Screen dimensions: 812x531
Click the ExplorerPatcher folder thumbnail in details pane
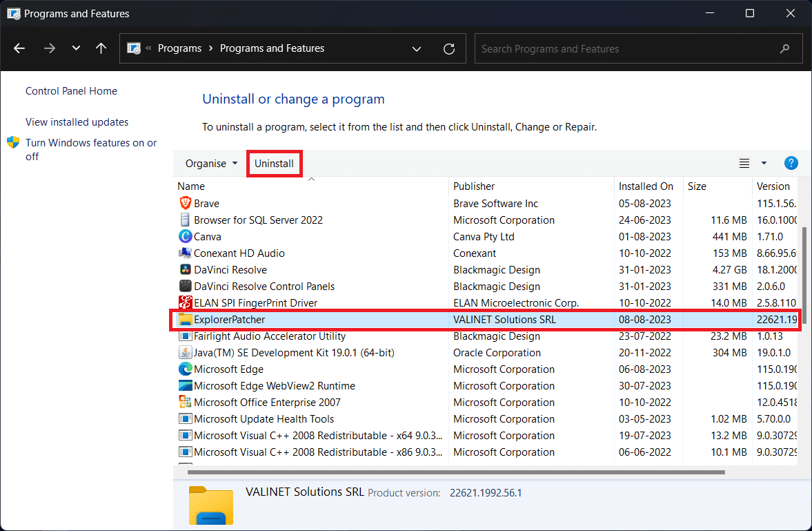coord(210,505)
